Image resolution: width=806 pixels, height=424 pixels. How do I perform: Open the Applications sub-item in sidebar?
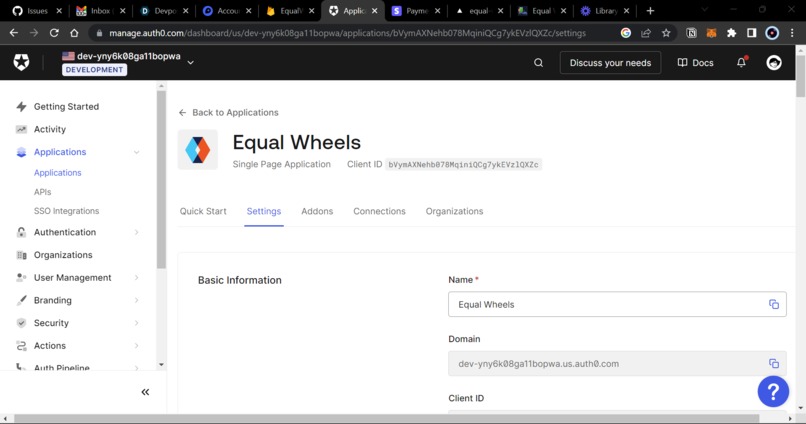click(58, 173)
